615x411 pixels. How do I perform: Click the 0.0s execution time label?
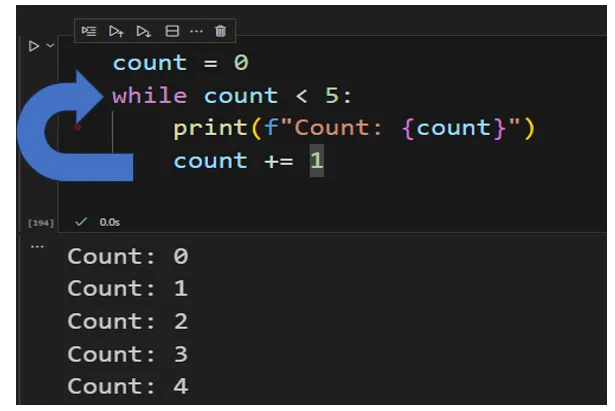click(109, 222)
